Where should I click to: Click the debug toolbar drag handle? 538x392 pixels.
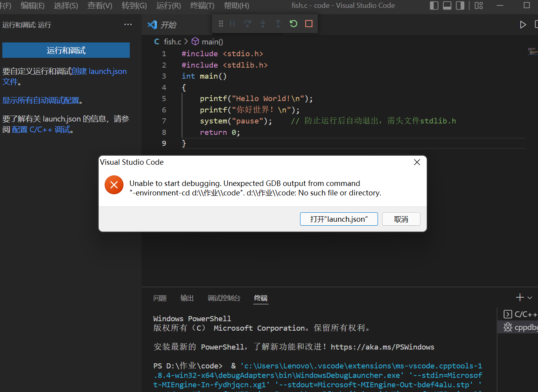tap(221, 24)
